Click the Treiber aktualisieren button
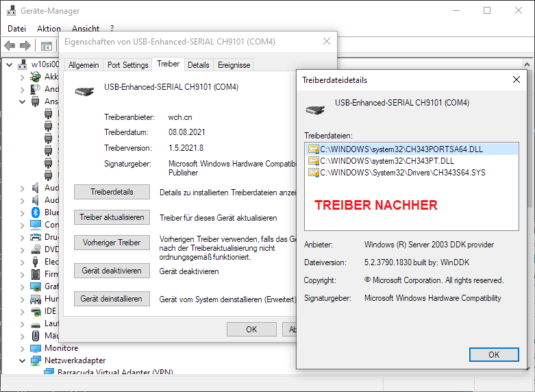Viewport: 535px width, 392px height. pos(112,217)
